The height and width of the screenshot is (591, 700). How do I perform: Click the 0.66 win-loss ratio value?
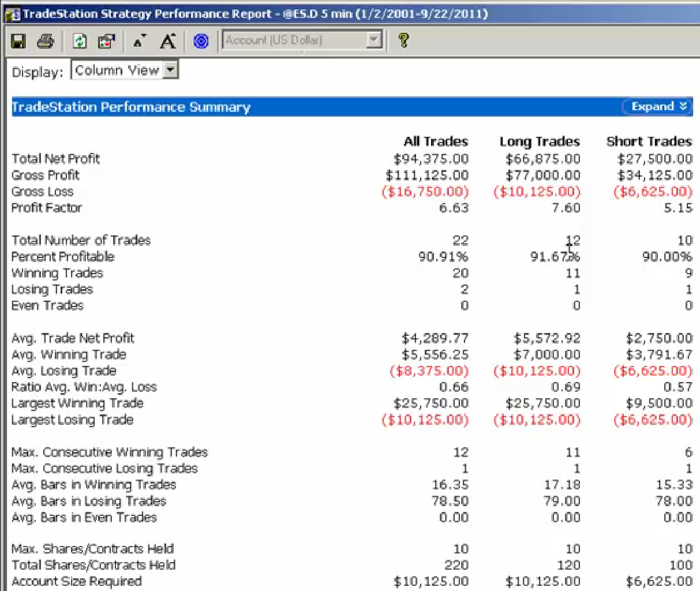(454, 387)
